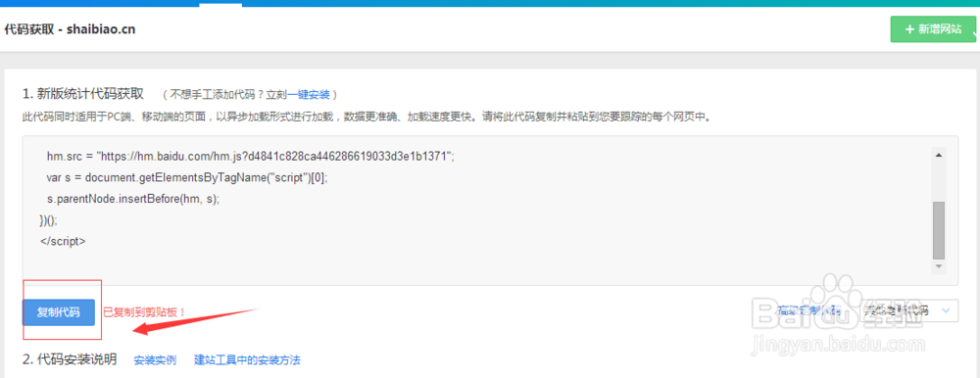Open the 一键安装 link

pos(310,94)
